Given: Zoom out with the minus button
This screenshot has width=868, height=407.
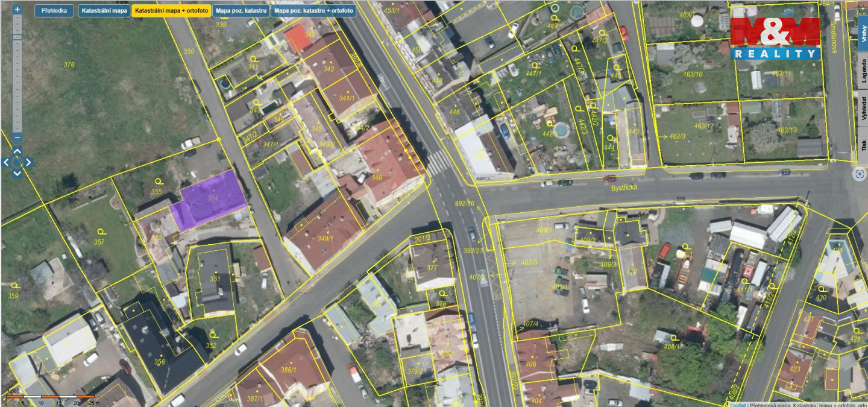Looking at the screenshot, I should click(17, 137).
